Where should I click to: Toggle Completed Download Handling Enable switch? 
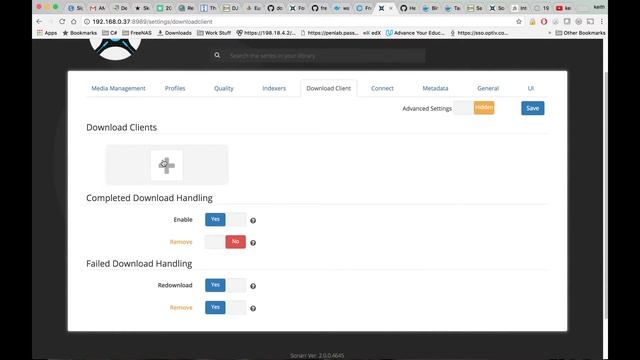(225, 220)
